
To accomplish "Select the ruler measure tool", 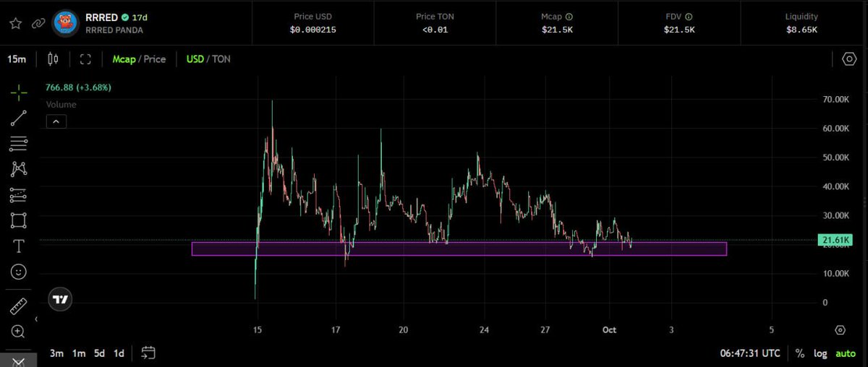I will (x=19, y=306).
